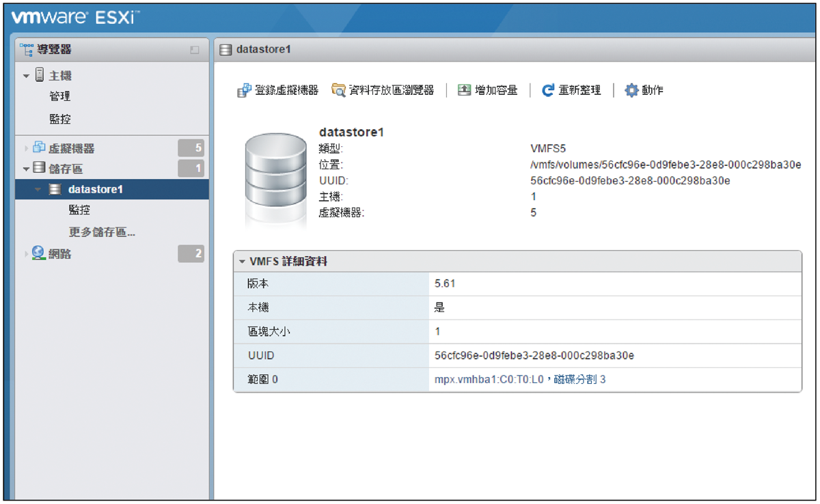Screen dimensions: 820x504
Task: Click the UUID value beside the datastore image
Action: [x=630, y=180]
